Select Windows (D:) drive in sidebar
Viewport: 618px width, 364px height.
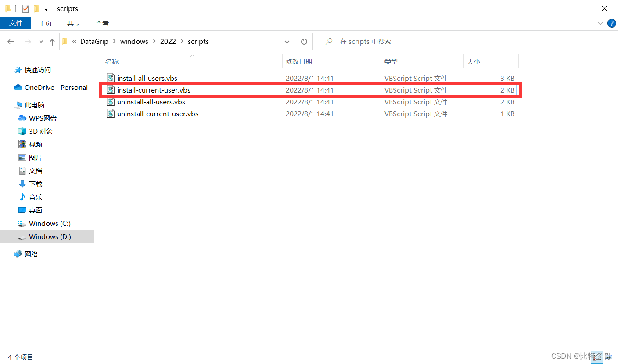tap(47, 236)
